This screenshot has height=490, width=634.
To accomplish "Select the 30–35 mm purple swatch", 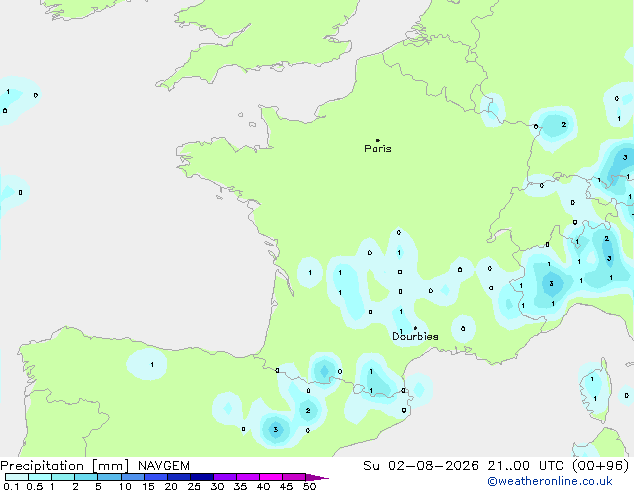I will click(225, 477).
